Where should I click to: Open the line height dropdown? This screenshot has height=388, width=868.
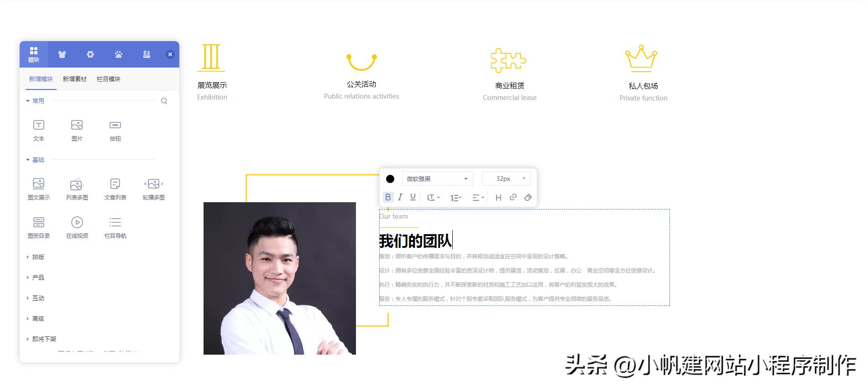(x=433, y=198)
